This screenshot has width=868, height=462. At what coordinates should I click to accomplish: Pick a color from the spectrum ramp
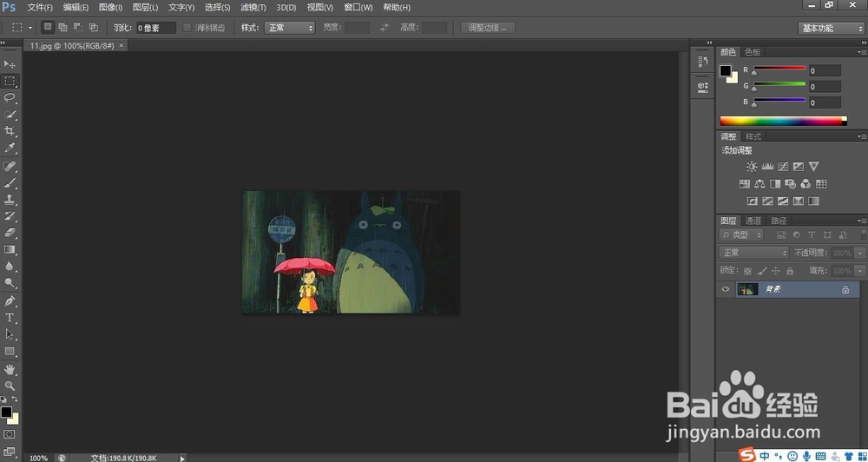783,121
